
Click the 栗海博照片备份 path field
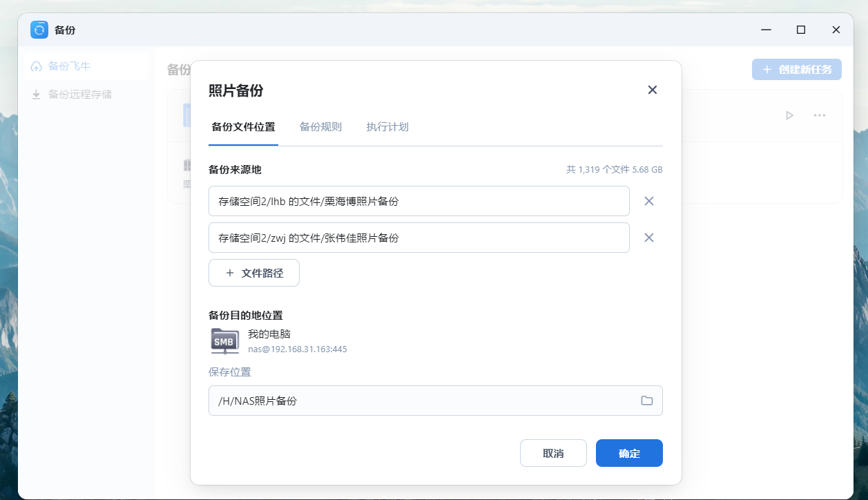(x=419, y=201)
